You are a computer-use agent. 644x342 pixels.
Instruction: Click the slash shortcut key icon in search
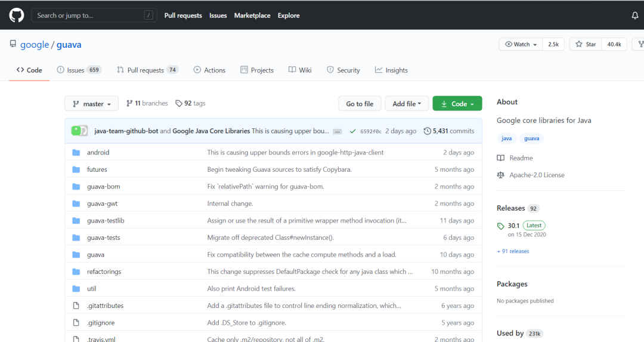point(148,15)
